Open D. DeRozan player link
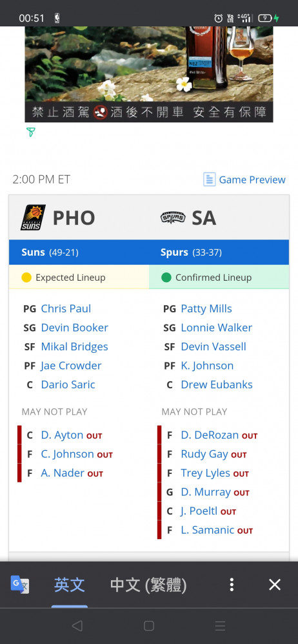Screen dimensions: 298x644 tap(210, 435)
